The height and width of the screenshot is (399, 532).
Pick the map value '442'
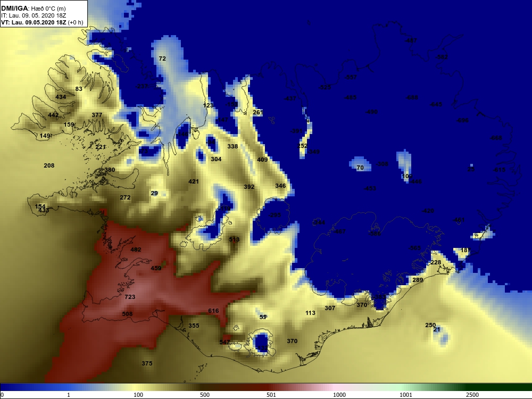[53, 115]
